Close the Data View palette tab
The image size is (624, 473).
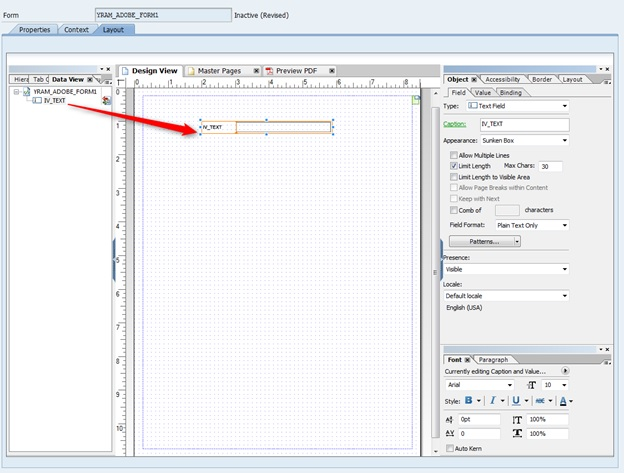point(90,80)
